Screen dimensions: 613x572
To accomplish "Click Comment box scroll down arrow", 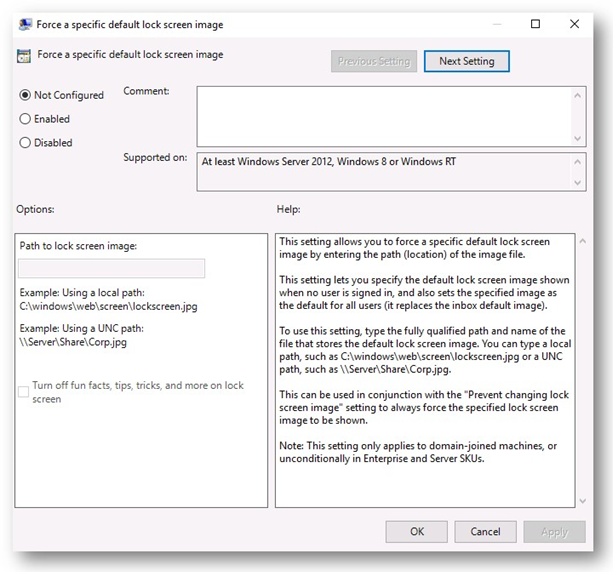I will coord(579,138).
